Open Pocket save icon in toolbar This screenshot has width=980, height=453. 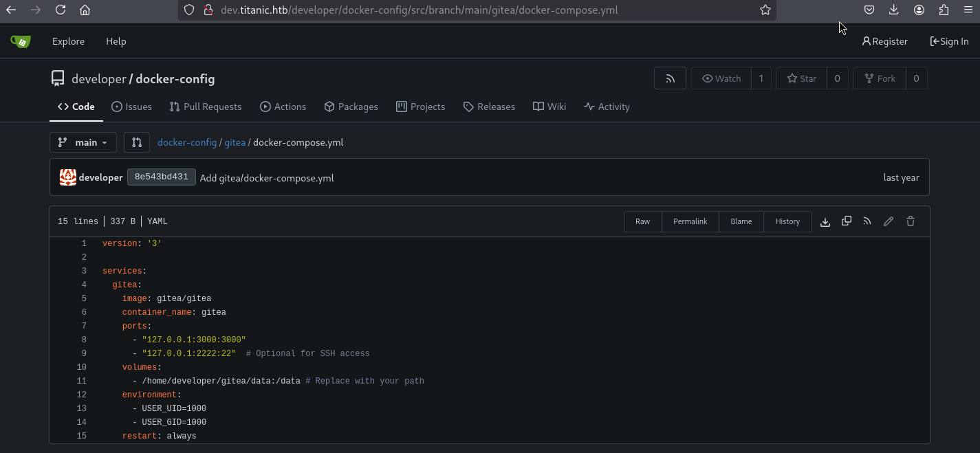click(x=869, y=10)
